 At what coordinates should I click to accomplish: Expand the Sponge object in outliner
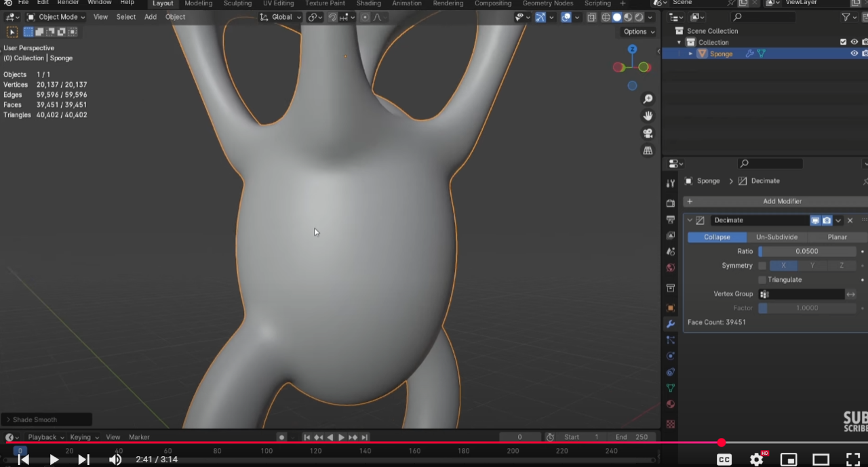click(690, 54)
